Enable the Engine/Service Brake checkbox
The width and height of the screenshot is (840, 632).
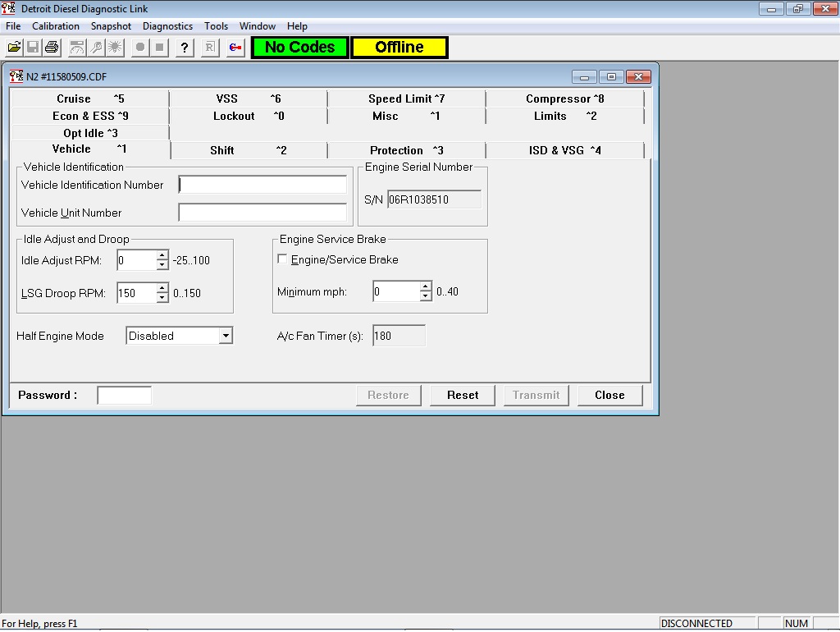pyautogui.click(x=282, y=259)
